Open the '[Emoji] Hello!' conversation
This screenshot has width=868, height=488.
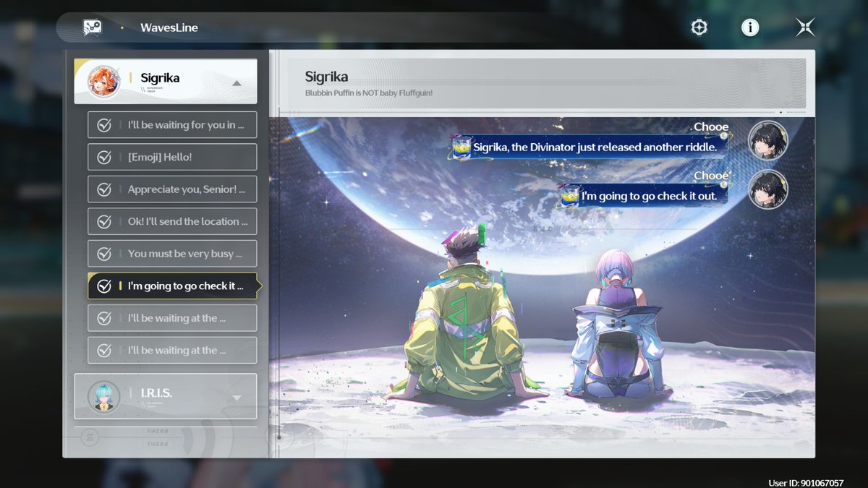point(172,157)
